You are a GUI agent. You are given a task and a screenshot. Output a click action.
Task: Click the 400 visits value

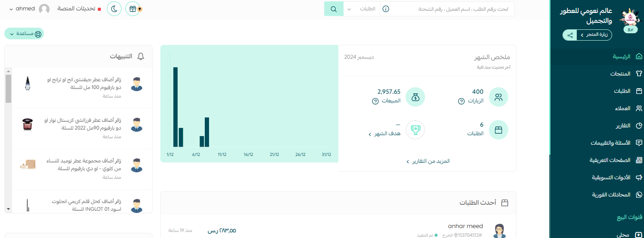point(478,92)
